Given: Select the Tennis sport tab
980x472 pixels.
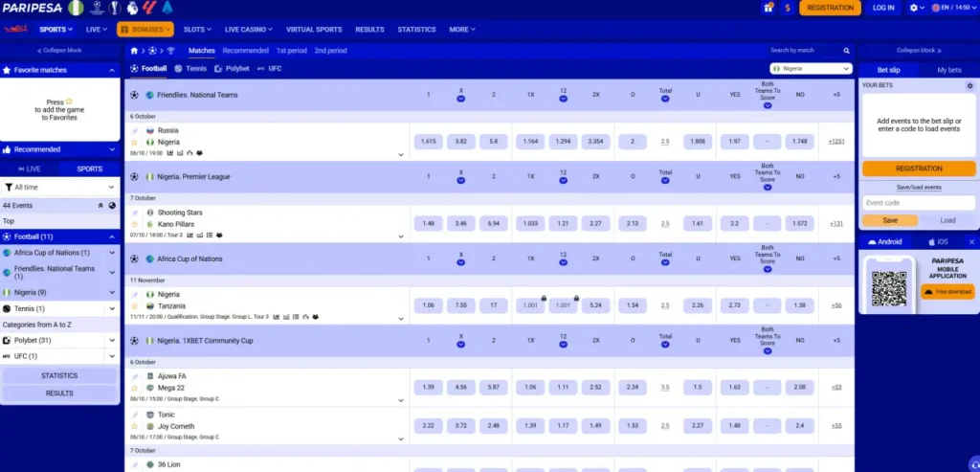Looking at the screenshot, I should coord(190,69).
